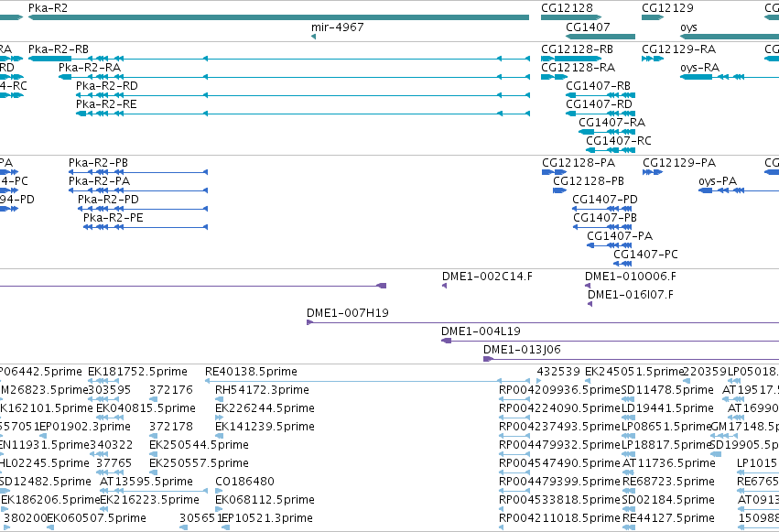Click transcript CG12128-RB
This screenshot has height=532, width=779.
[571, 59]
